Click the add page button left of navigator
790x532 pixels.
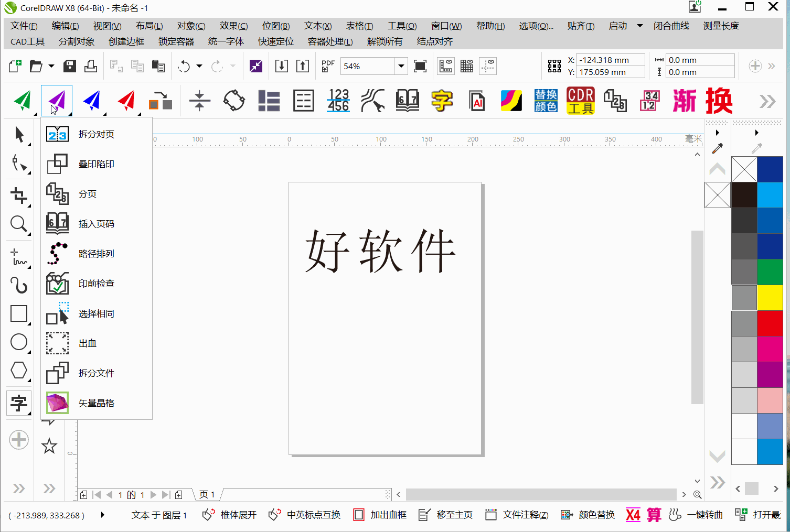click(x=84, y=494)
